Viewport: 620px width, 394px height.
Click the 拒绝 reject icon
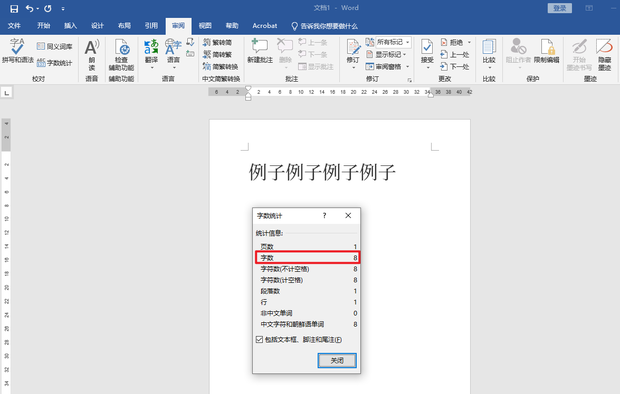[x=444, y=42]
